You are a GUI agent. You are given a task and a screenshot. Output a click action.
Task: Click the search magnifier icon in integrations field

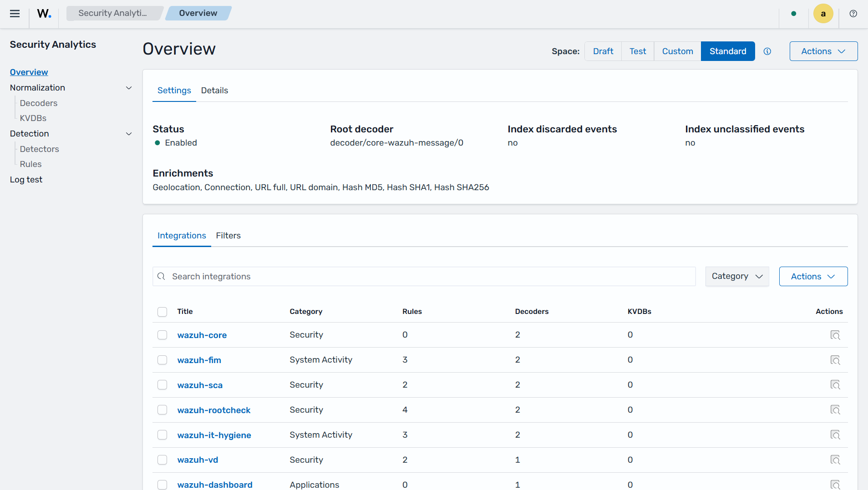161,277
